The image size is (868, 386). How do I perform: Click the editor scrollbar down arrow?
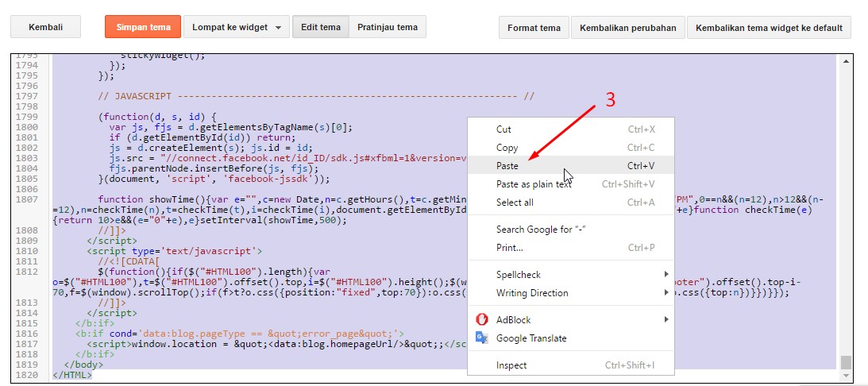click(x=845, y=376)
